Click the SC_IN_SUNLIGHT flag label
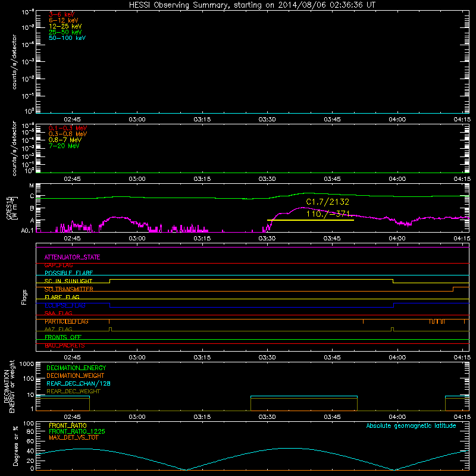The width and height of the screenshot is (476, 476). tap(68, 281)
